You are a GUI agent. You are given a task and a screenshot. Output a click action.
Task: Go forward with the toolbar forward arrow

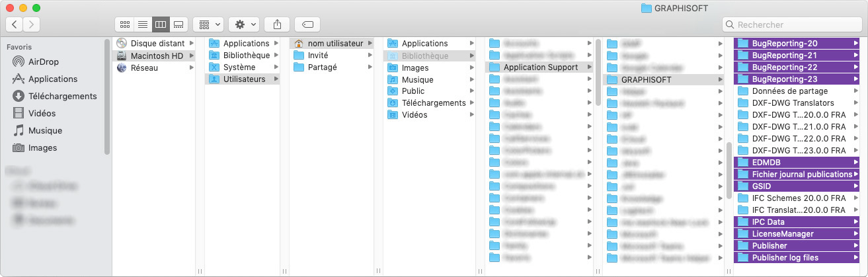point(31,24)
